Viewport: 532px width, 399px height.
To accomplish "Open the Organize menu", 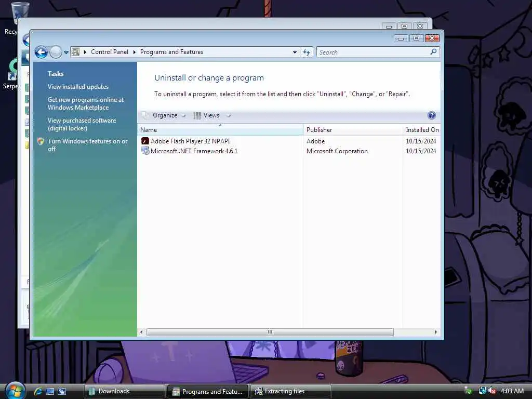I will [x=165, y=115].
